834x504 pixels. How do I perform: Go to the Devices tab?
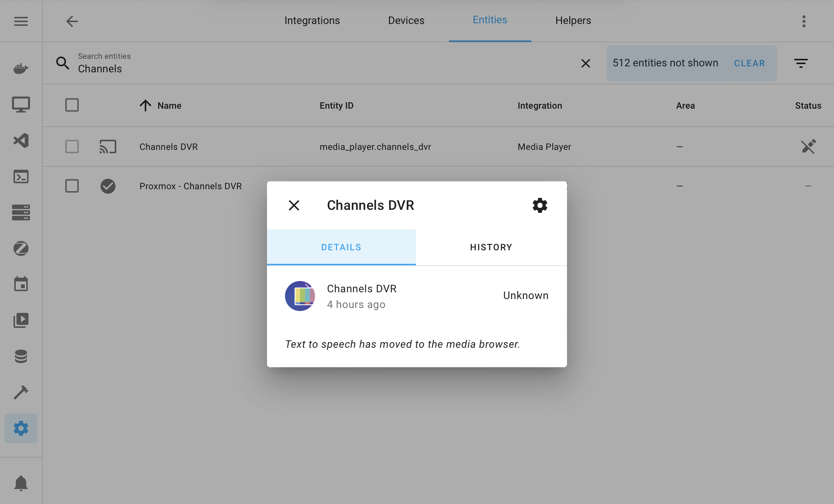click(x=406, y=21)
